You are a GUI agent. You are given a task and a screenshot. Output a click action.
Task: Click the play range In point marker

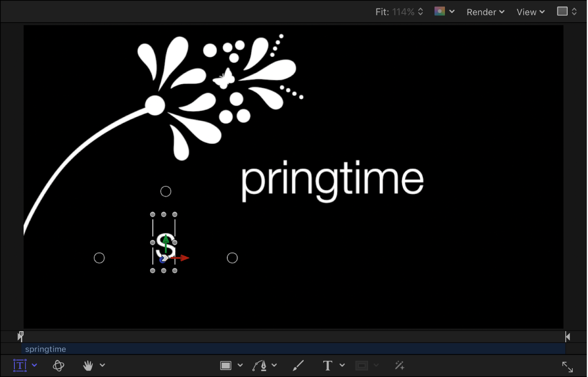[20, 336]
